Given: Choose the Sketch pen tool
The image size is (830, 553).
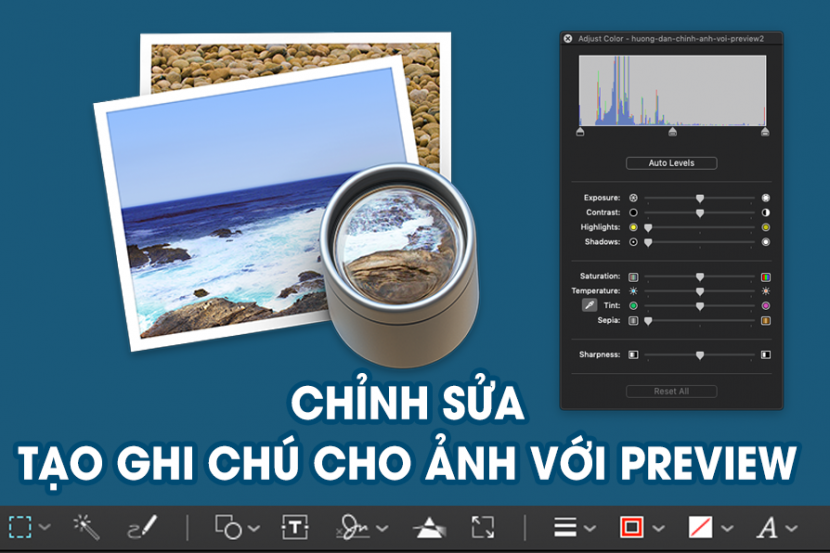Looking at the screenshot, I should coord(142,527).
